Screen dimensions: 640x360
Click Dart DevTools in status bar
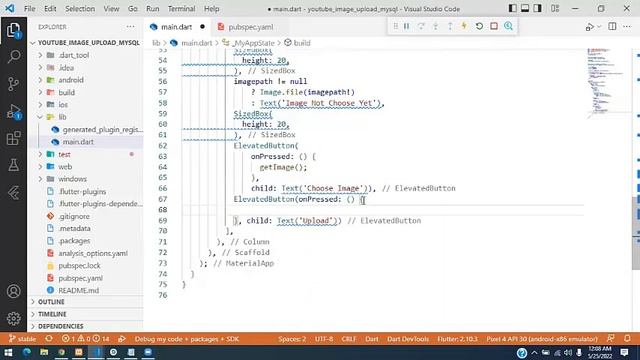[408, 339]
